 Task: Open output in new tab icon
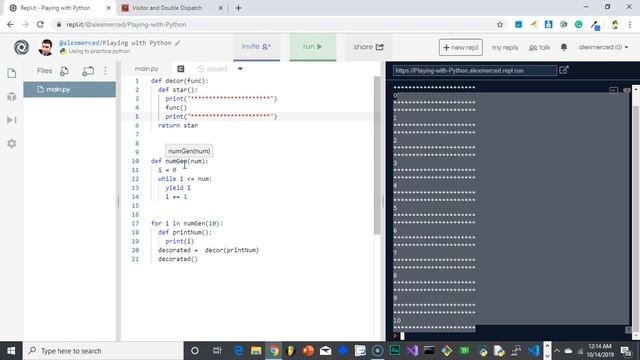click(x=564, y=70)
